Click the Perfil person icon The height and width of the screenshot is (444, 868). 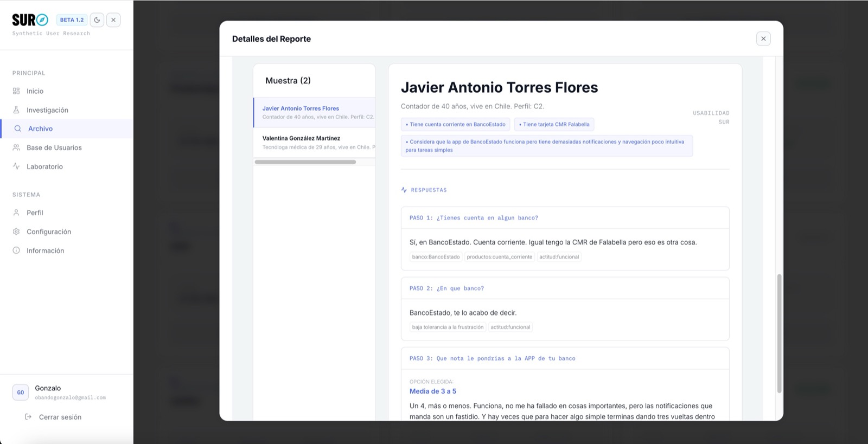[x=16, y=213]
